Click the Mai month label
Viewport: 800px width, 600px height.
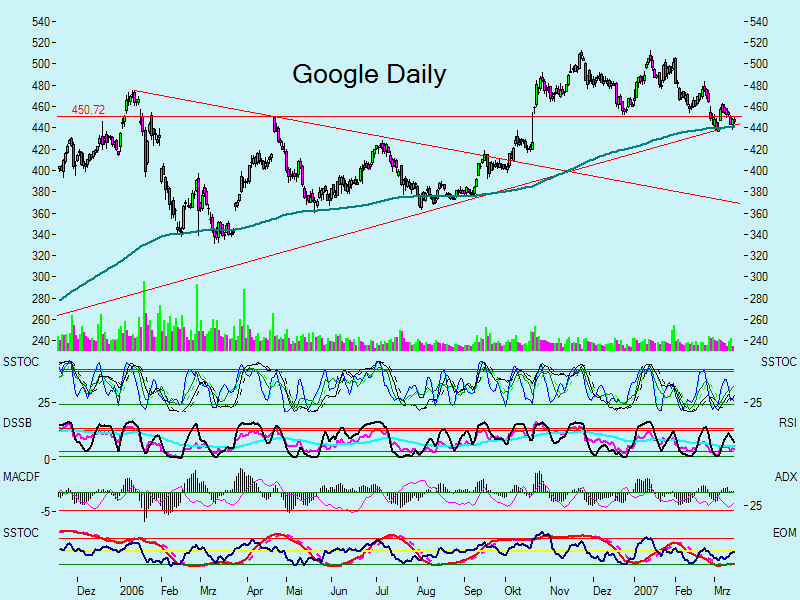pyautogui.click(x=294, y=591)
